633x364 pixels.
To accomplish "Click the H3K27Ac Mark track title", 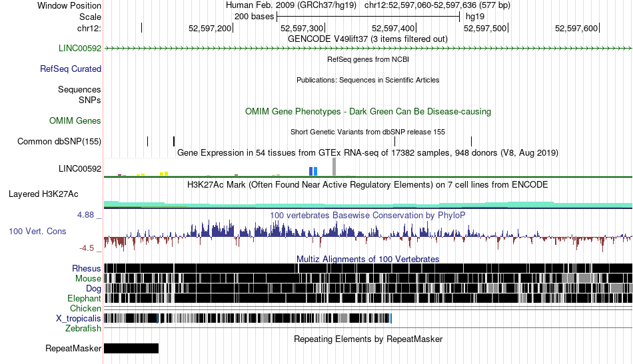I will 368,185.
